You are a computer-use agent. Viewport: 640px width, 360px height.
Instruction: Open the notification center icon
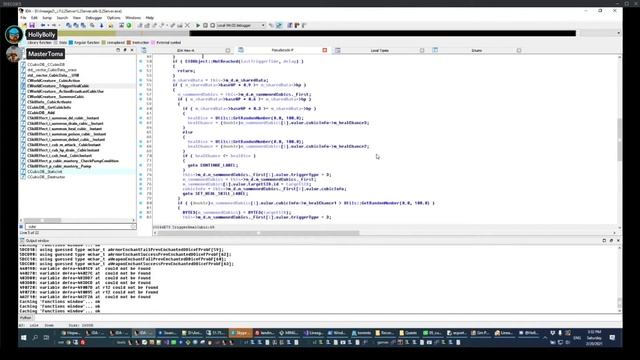pos(612,338)
